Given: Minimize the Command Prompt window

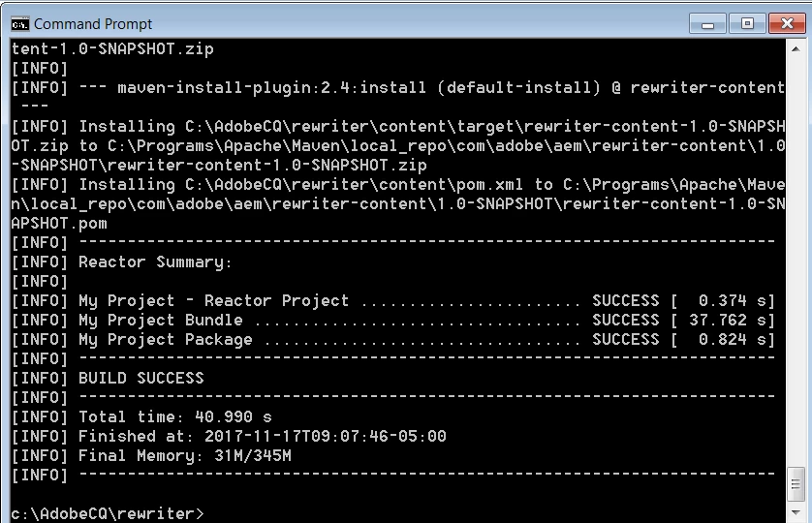Looking at the screenshot, I should click(708, 24).
